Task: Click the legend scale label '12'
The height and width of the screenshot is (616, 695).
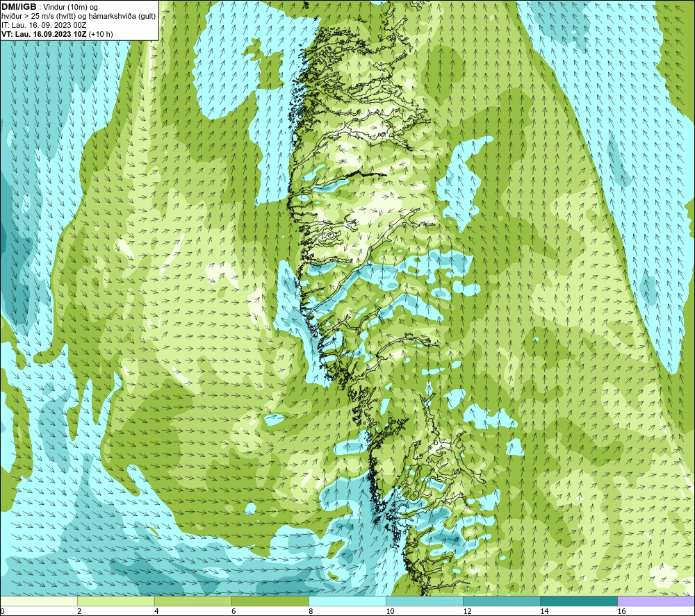Action: (467, 611)
